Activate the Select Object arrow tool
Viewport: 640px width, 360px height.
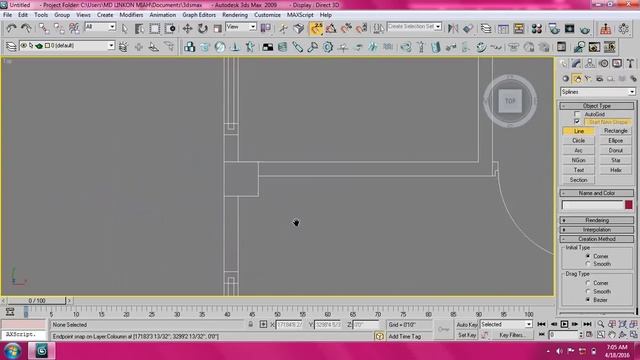(x=125, y=28)
